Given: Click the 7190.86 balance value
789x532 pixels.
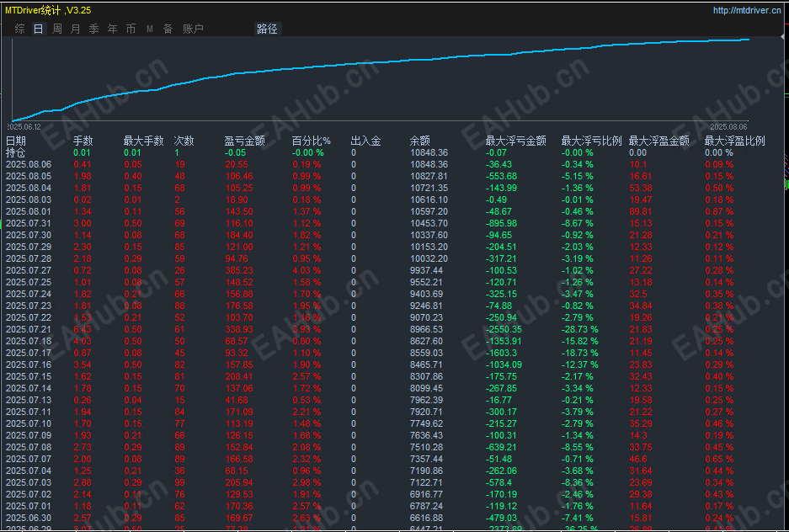Looking at the screenshot, I should (427, 471).
